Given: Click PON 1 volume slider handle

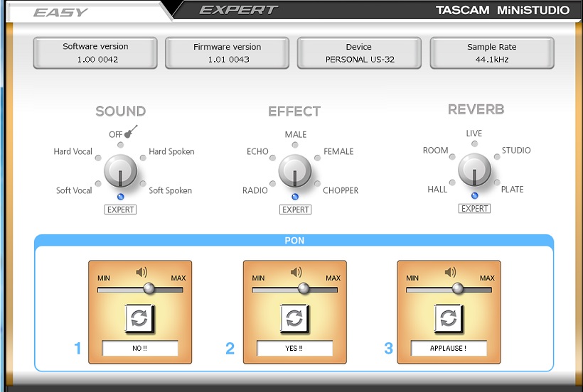Looking at the screenshot, I should tap(149, 288).
